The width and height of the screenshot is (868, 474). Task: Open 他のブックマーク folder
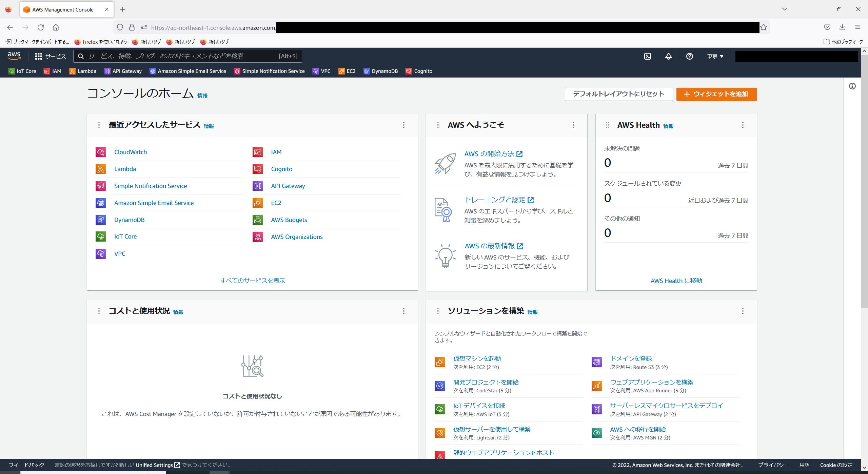tap(843, 42)
